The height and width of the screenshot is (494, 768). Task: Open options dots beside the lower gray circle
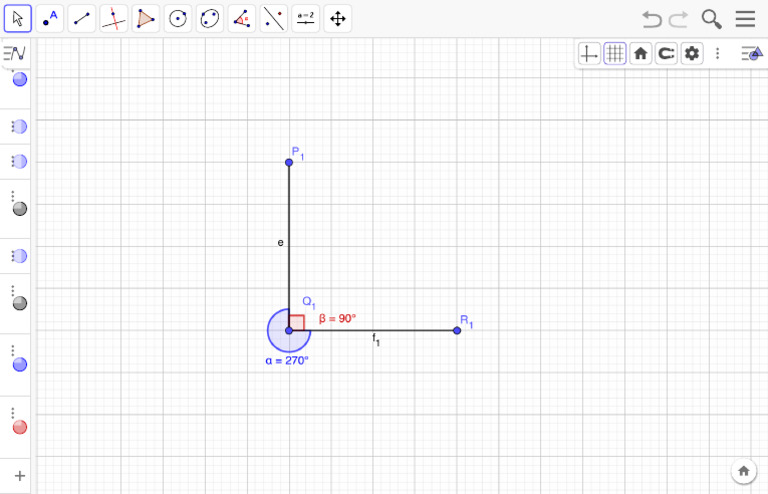point(13,290)
